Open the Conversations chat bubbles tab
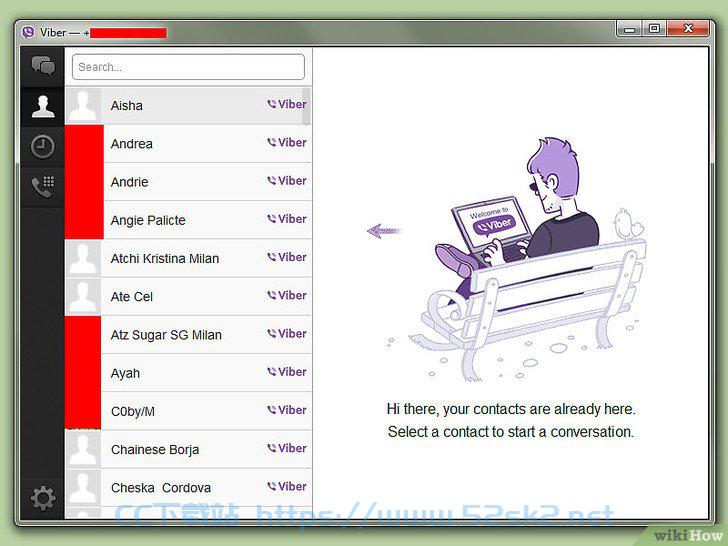The width and height of the screenshot is (728, 546). pyautogui.click(x=43, y=66)
